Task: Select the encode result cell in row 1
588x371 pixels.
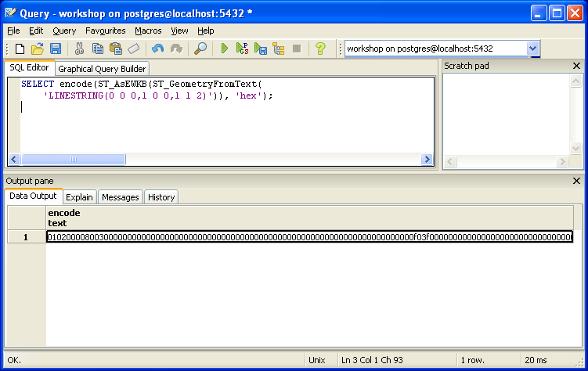Action: click(310, 237)
